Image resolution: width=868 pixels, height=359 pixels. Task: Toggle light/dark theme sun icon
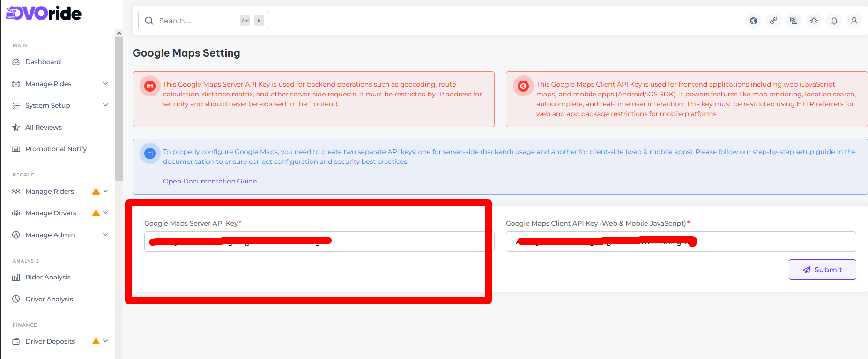pos(814,21)
